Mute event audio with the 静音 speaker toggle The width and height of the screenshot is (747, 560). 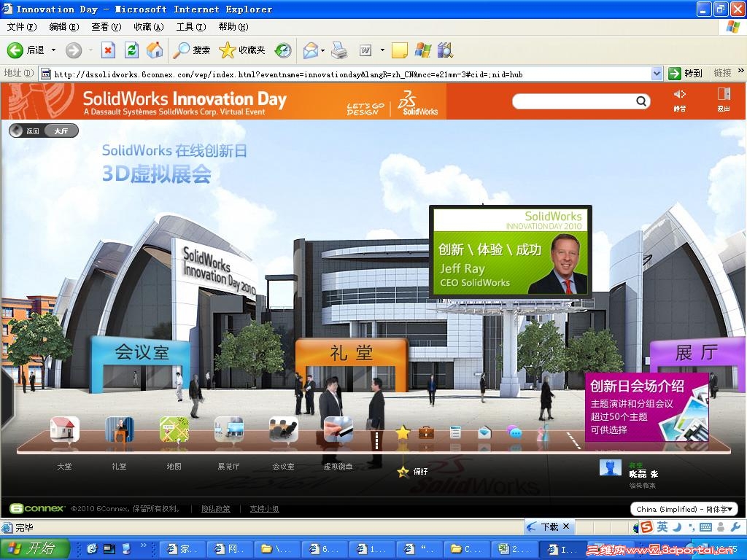click(x=678, y=97)
